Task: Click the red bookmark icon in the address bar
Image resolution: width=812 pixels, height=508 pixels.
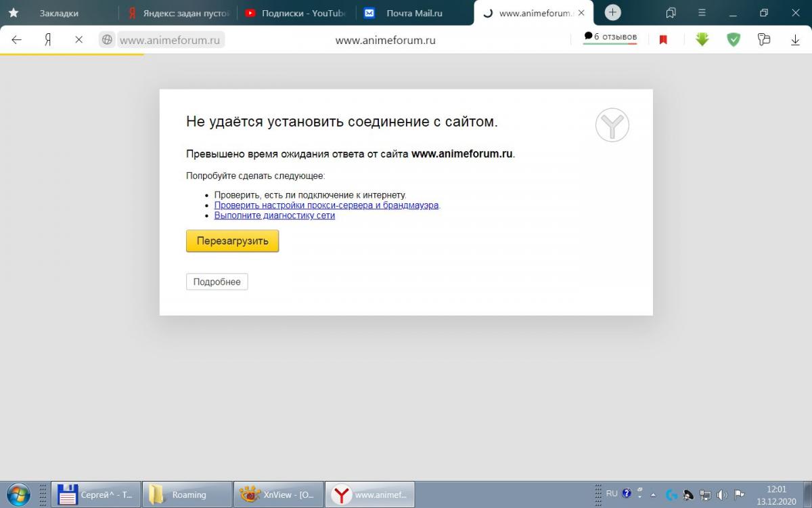Action: (663, 40)
